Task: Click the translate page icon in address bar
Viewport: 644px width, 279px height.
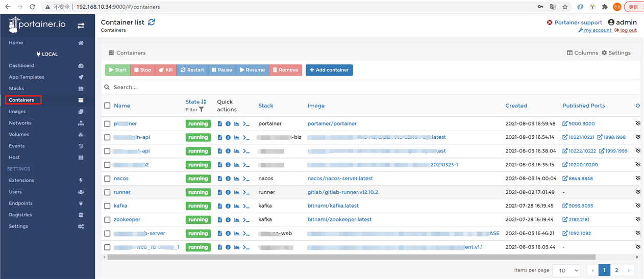Action: (553, 7)
